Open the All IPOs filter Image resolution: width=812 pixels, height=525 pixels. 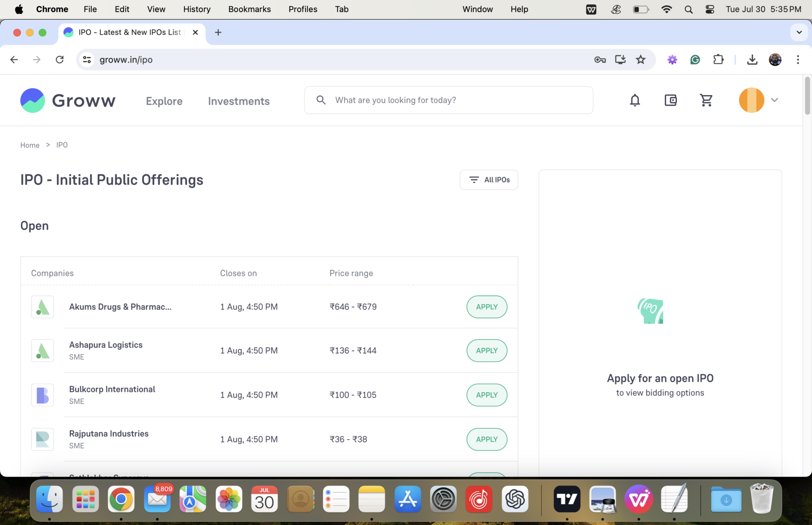coord(488,179)
